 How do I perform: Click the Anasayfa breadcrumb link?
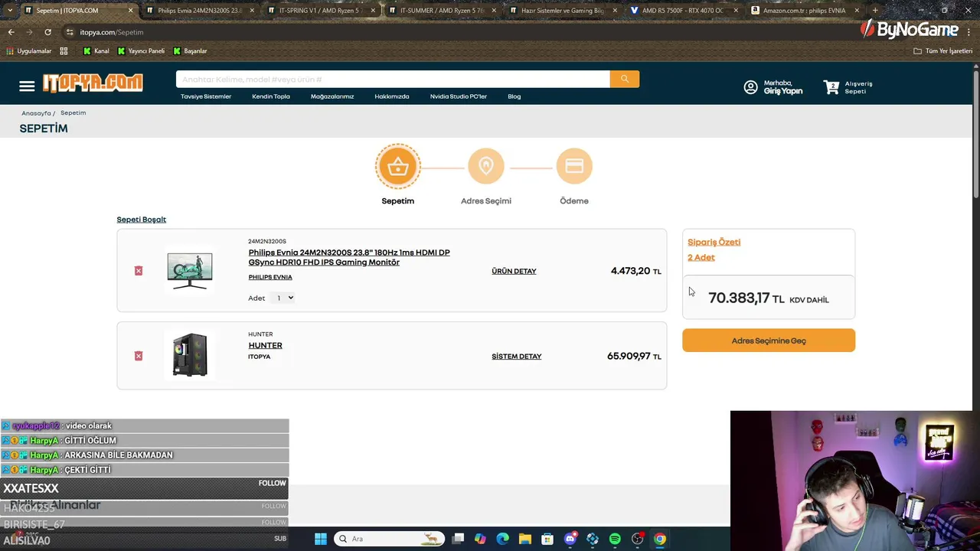(36, 113)
